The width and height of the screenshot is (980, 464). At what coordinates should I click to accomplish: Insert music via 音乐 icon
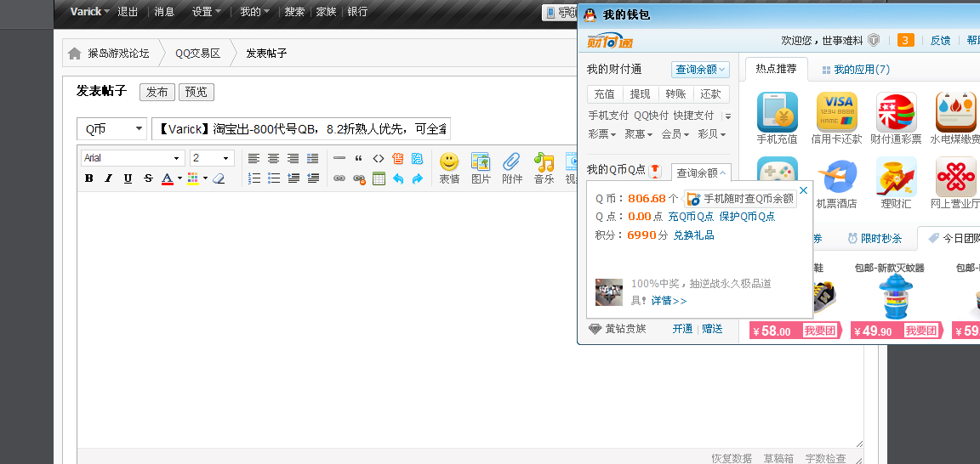[x=544, y=168]
